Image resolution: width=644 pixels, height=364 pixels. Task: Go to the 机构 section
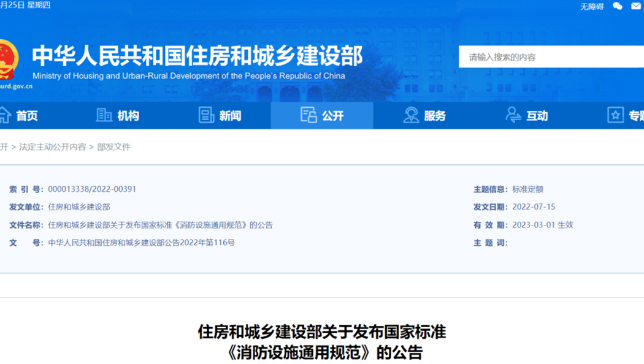coord(128,116)
